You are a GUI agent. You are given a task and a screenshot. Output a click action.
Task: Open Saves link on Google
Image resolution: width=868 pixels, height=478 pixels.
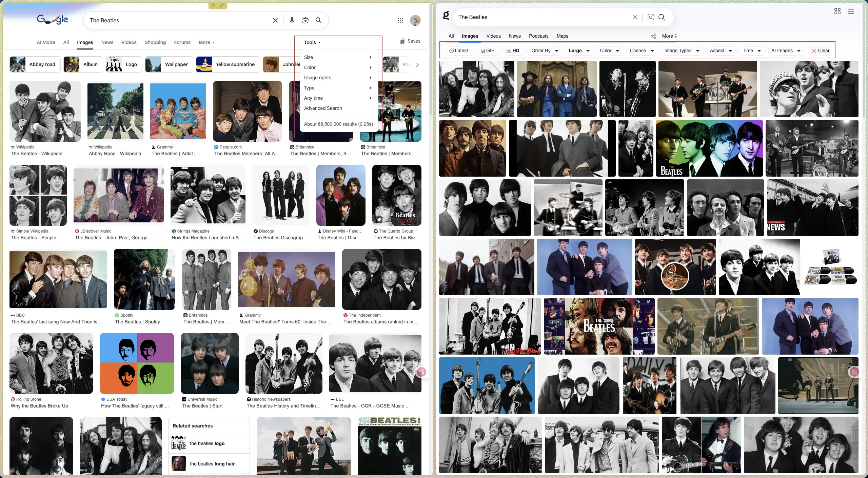[x=410, y=41]
